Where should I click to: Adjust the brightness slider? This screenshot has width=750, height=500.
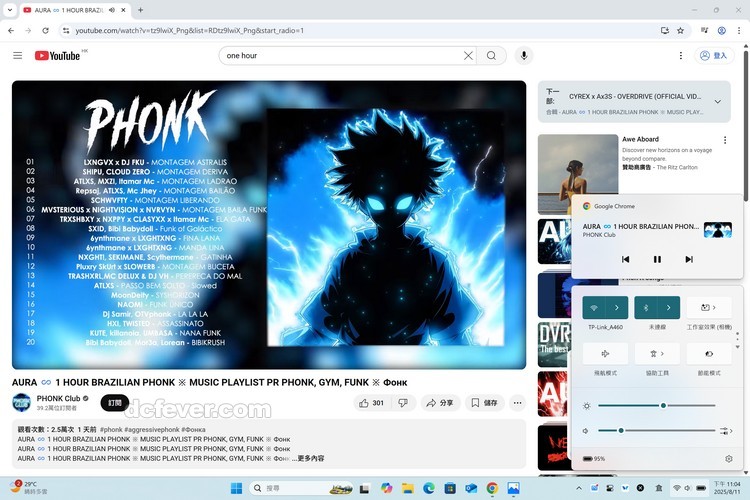point(657,406)
